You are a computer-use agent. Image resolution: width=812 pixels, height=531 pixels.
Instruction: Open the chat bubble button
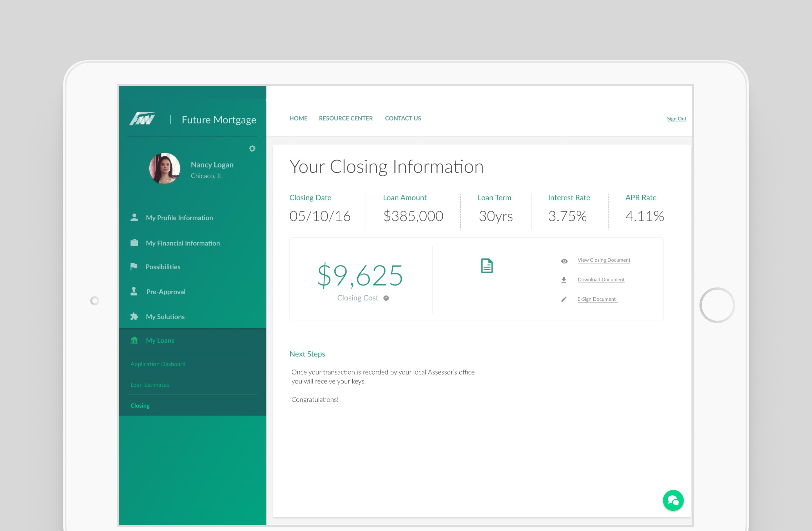[x=673, y=500]
